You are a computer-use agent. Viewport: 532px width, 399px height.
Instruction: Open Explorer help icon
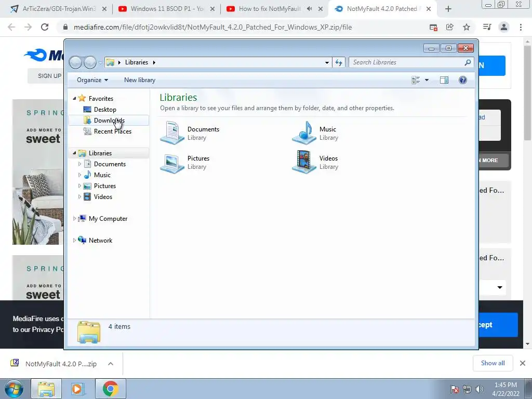coord(463,80)
